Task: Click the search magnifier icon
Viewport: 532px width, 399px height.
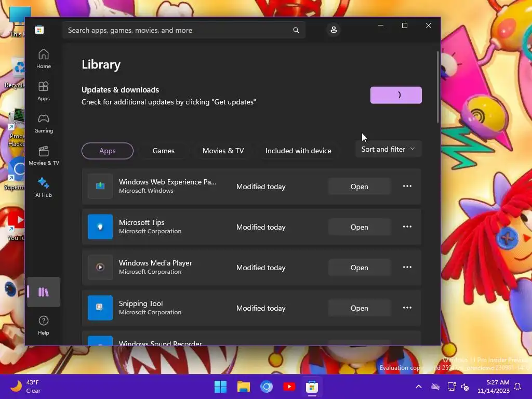Action: [x=296, y=30]
